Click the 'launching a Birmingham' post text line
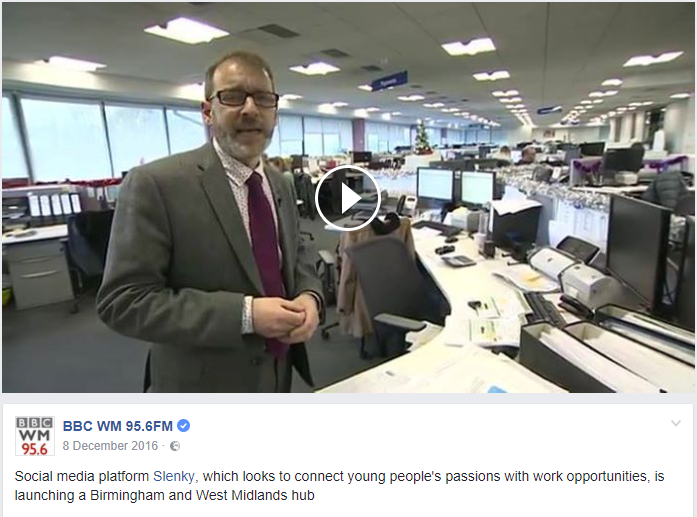Screen dimensions: 697x517 point(164,495)
